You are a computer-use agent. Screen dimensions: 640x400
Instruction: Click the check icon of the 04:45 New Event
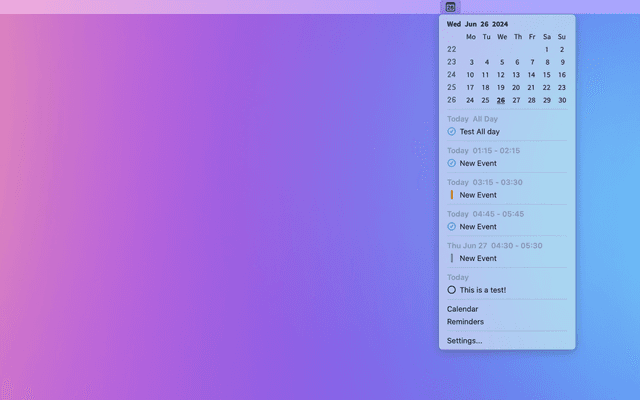point(451,226)
